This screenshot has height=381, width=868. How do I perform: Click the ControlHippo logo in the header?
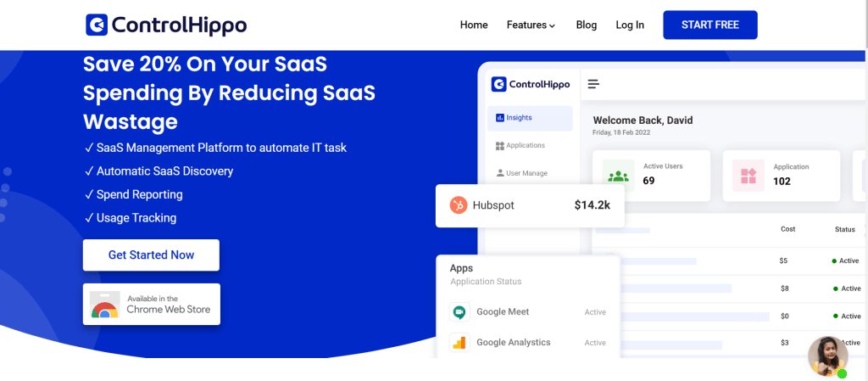click(x=166, y=25)
